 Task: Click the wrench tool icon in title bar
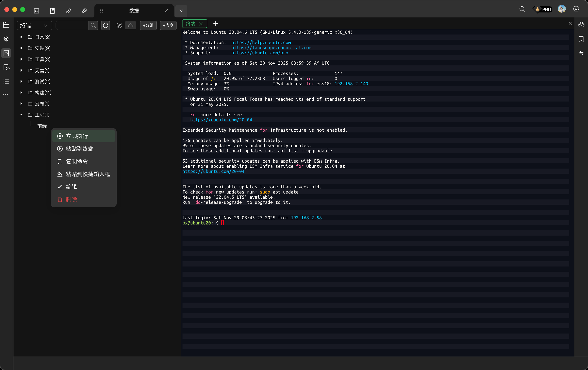84,11
